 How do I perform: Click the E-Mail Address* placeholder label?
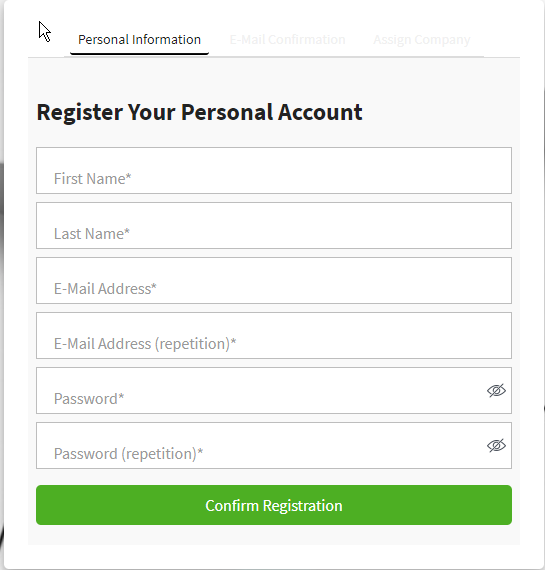pos(105,289)
